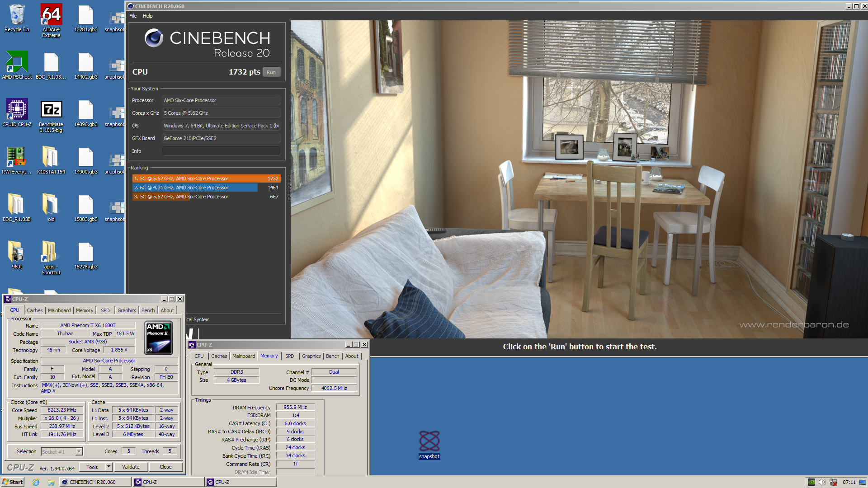Launch AIDA64 Extreme from the desktop

[51, 20]
